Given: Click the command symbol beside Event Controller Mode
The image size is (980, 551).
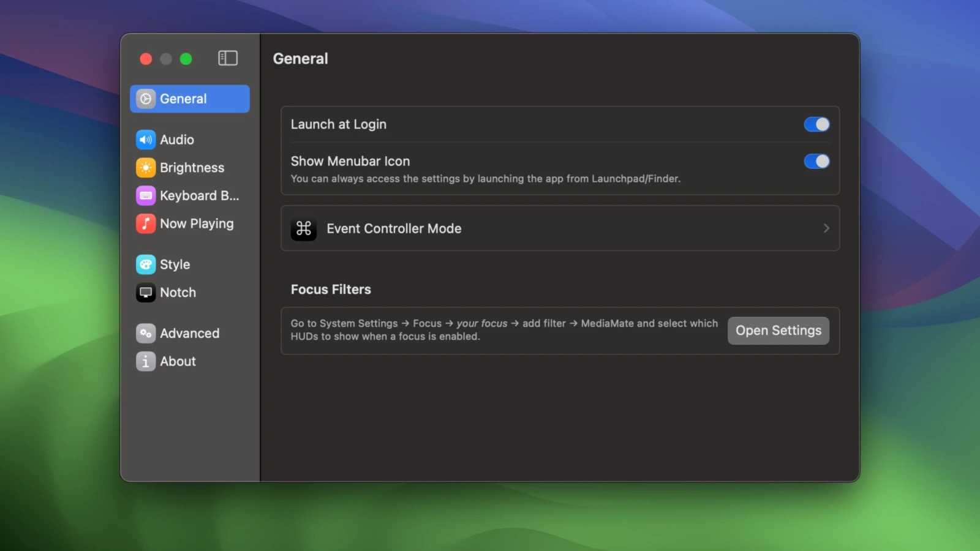Looking at the screenshot, I should (304, 228).
